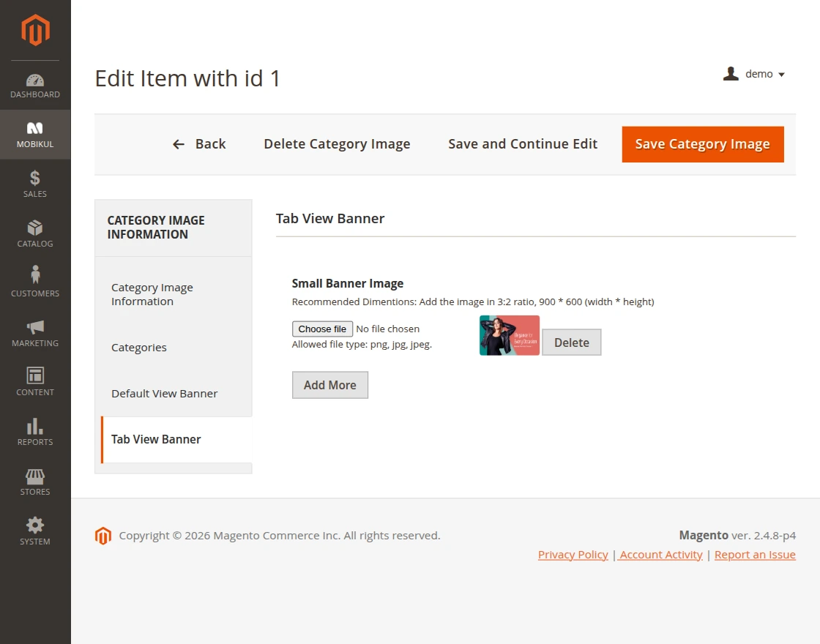Click the Magento logo in sidebar

point(35,30)
